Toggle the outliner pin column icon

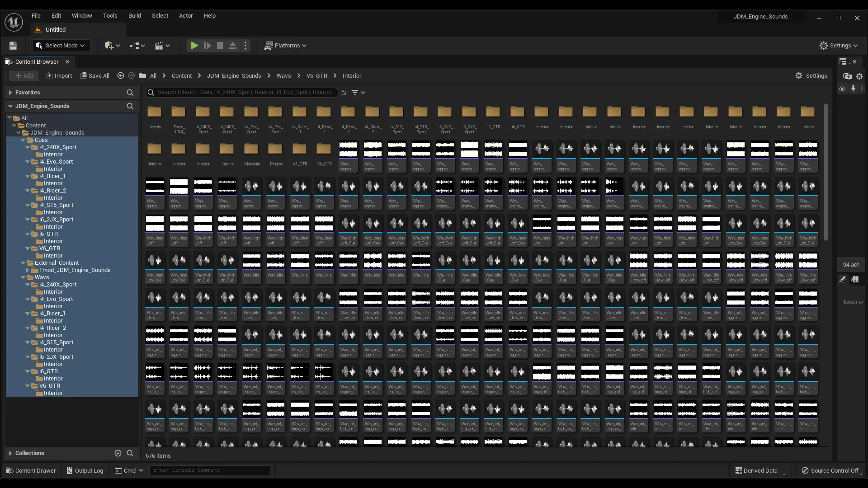point(853,89)
